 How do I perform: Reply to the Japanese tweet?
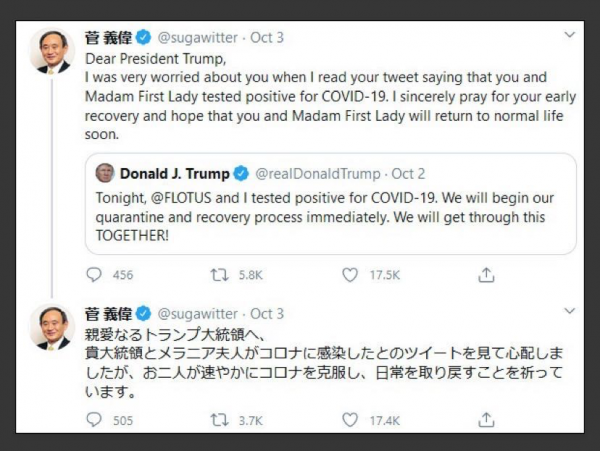pos(95,420)
